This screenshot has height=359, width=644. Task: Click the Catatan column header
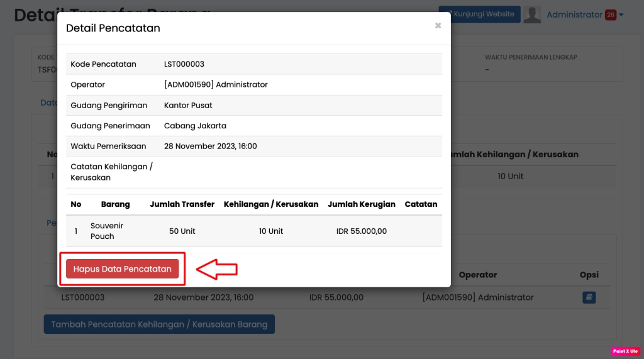pos(421,204)
